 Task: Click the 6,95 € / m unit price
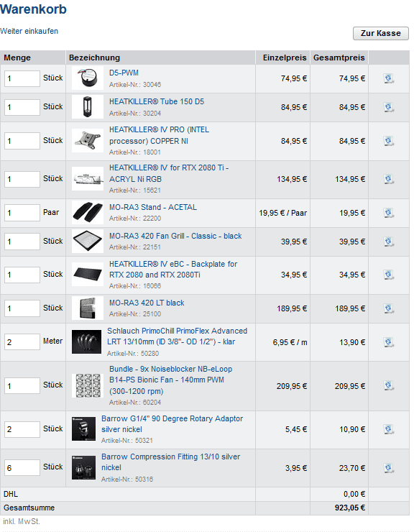[x=290, y=342]
